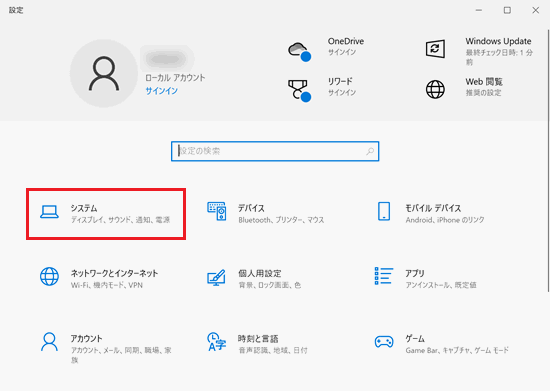Viewport: 550px width, 391px height.
Task: Open the 時刻と言語 clock icon
Action: [216, 342]
